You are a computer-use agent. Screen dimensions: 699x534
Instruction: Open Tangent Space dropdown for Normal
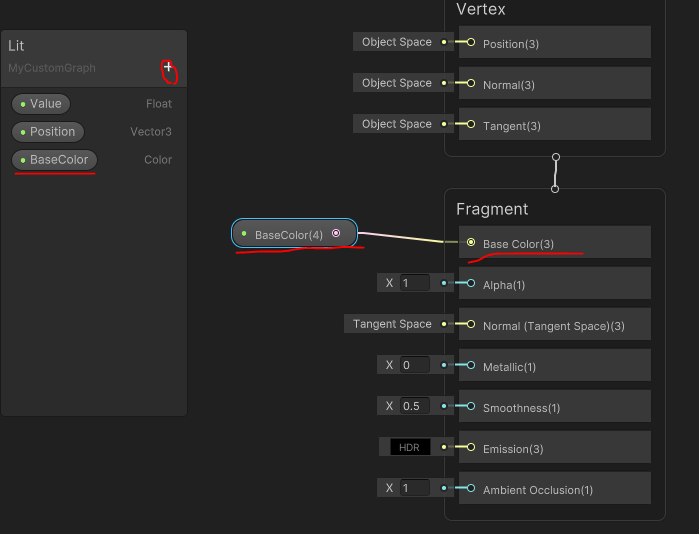[x=392, y=324]
